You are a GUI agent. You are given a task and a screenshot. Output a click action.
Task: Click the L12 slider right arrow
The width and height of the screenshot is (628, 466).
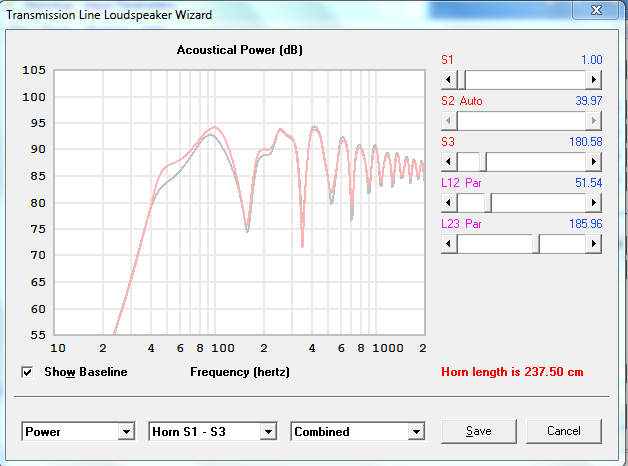click(594, 203)
